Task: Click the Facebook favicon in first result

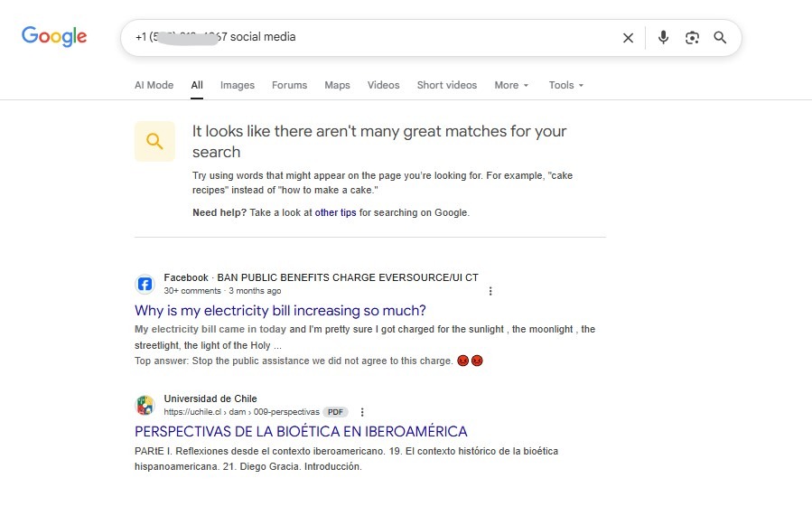Action: (x=145, y=285)
